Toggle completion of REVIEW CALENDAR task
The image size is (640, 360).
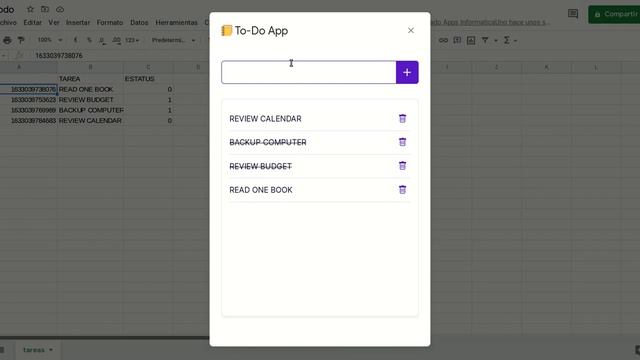[x=265, y=119]
